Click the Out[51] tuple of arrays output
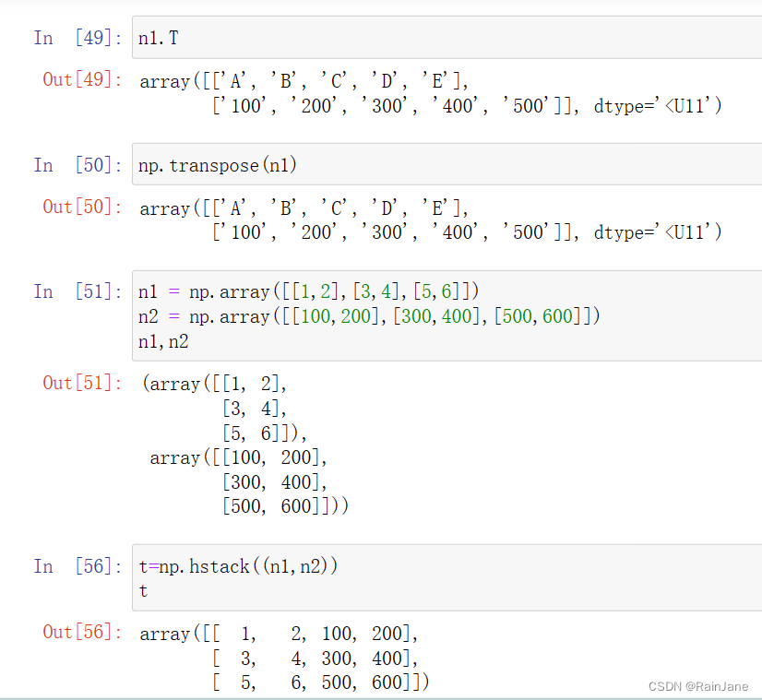762x700 pixels. [x=245, y=445]
